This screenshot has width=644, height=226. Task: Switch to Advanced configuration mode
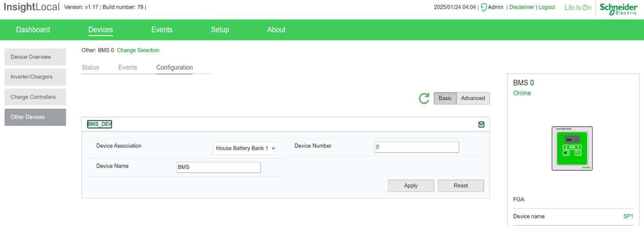click(473, 98)
